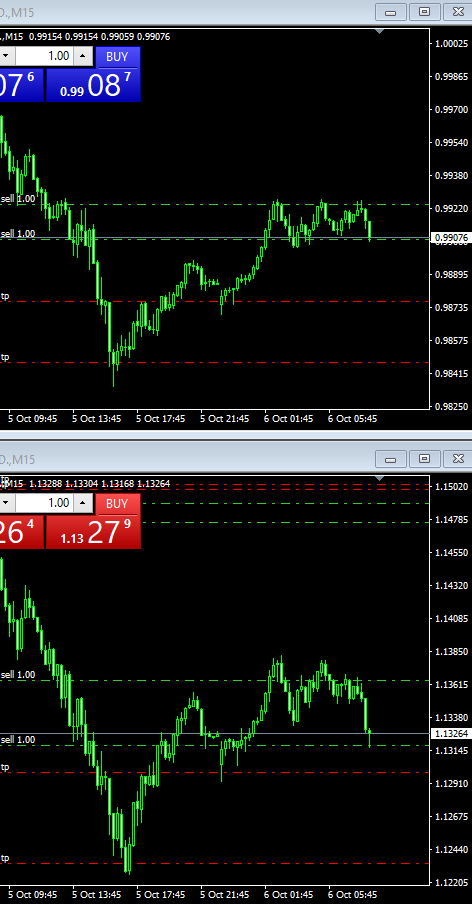Select the current price label 0.99076
The image size is (472, 904).
[x=451, y=238]
